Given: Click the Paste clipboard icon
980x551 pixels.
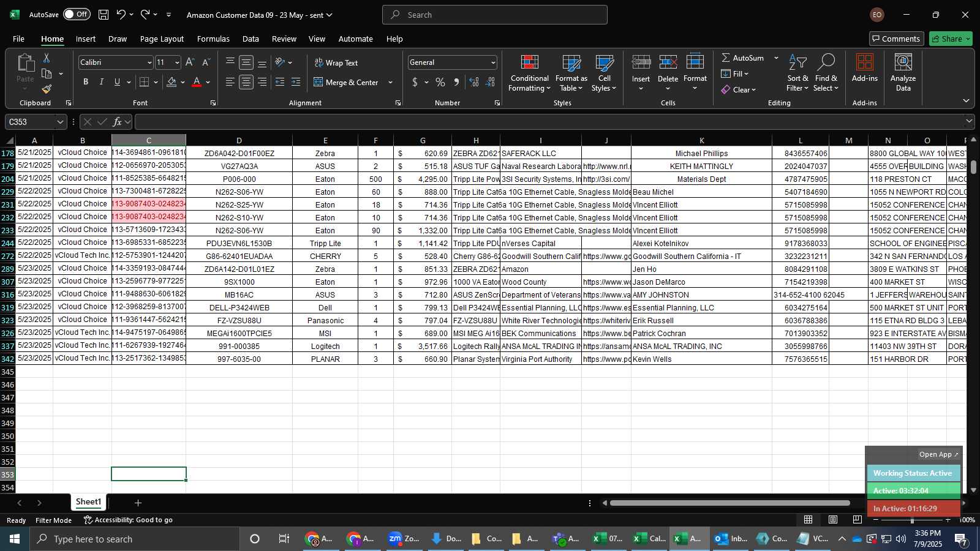Looking at the screenshot, I should pos(26,62).
